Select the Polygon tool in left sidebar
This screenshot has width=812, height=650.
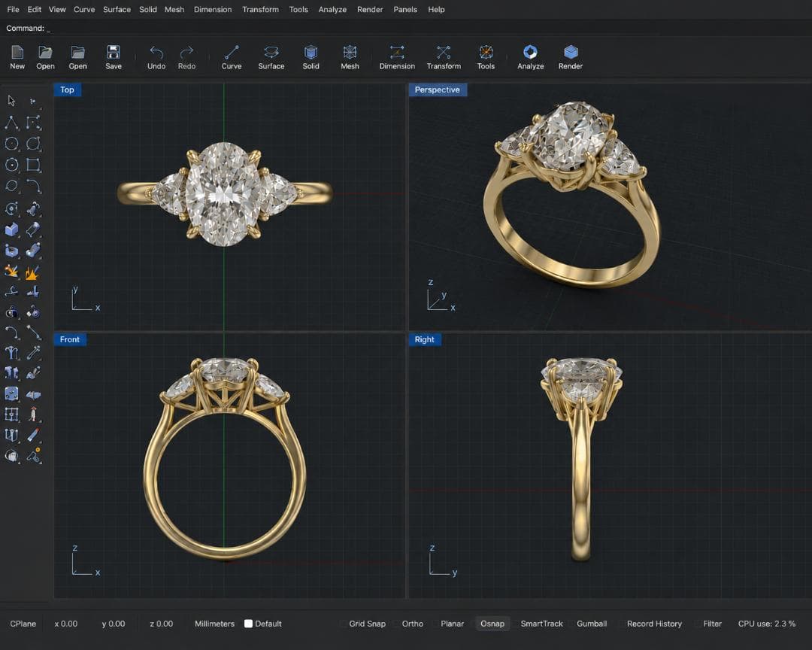click(x=11, y=186)
